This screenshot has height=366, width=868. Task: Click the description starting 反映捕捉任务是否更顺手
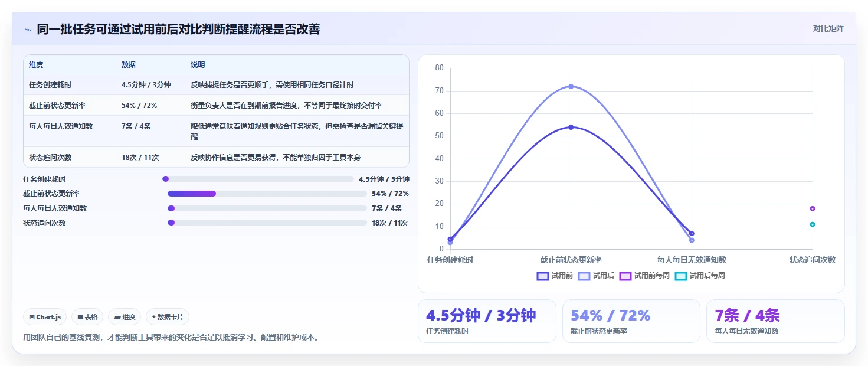click(272, 85)
